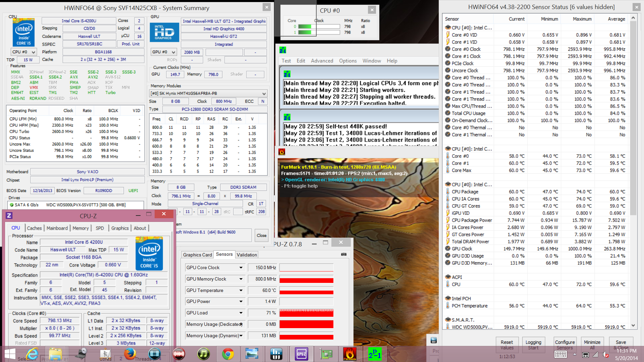Select CPU Package Power sensor row
The image size is (644, 362).
coord(536,220)
